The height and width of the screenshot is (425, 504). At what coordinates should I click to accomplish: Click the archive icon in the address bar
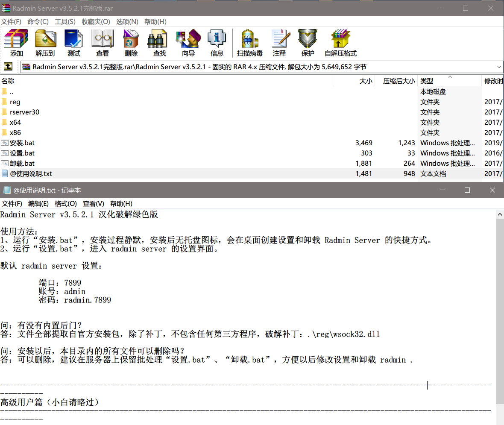coord(26,67)
